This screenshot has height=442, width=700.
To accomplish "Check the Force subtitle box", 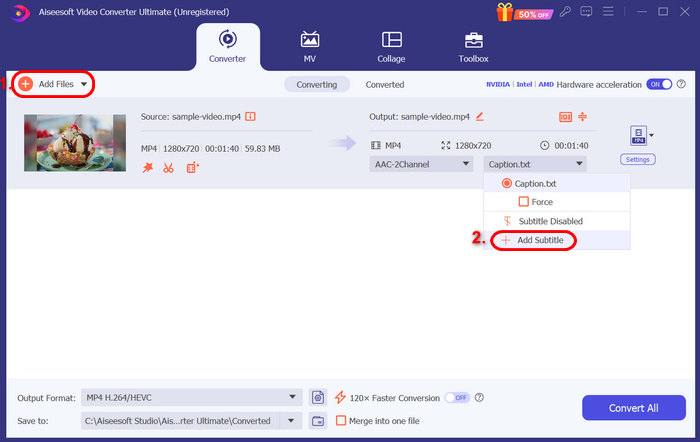I will pos(523,202).
